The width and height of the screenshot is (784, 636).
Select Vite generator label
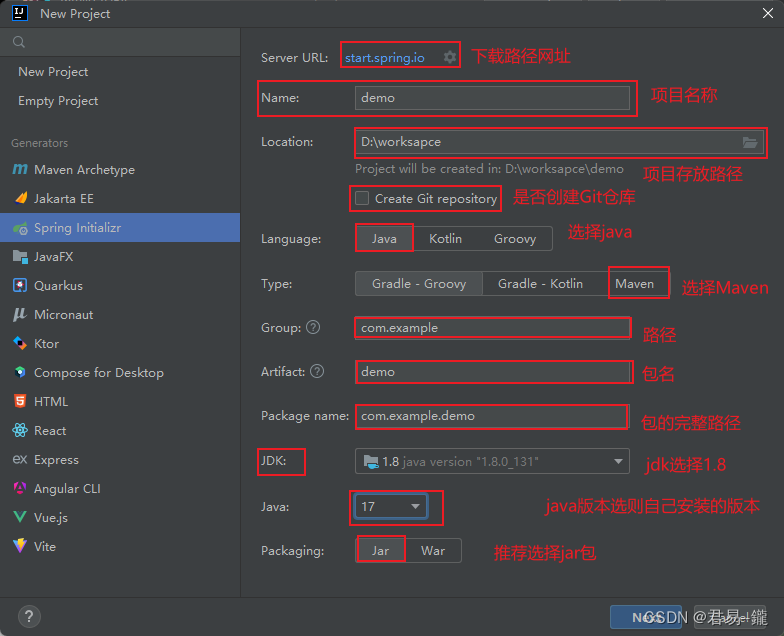pos(45,546)
